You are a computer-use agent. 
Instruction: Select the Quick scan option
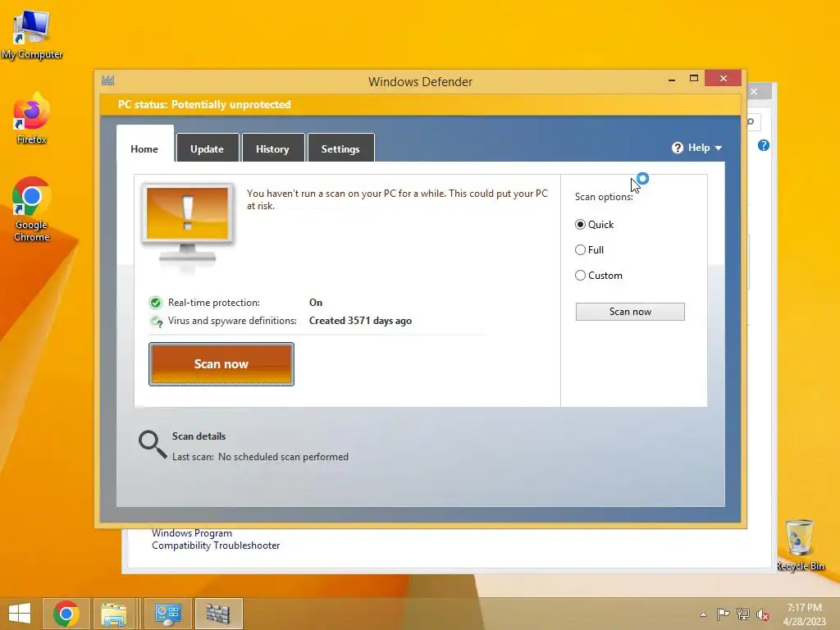595,225
